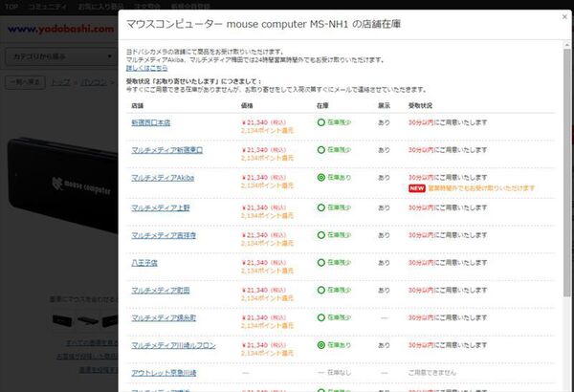The height and width of the screenshot is (392, 574).
Task: Click the stock circle icon for マルチメディア錦糸町
Action: click(x=321, y=317)
